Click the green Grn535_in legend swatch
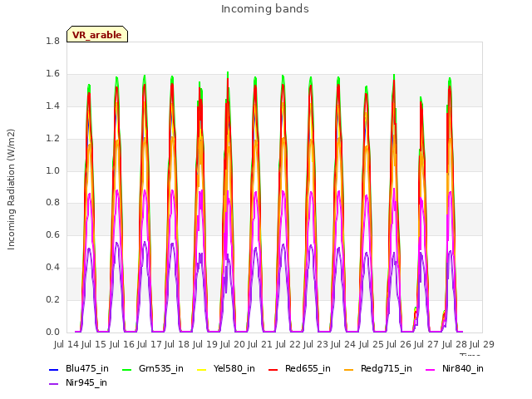The width and height of the screenshot is (532, 399). coord(126,369)
